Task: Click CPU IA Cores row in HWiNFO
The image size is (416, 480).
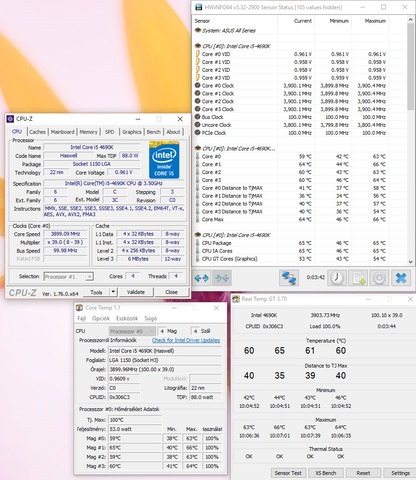Action: click(290, 251)
